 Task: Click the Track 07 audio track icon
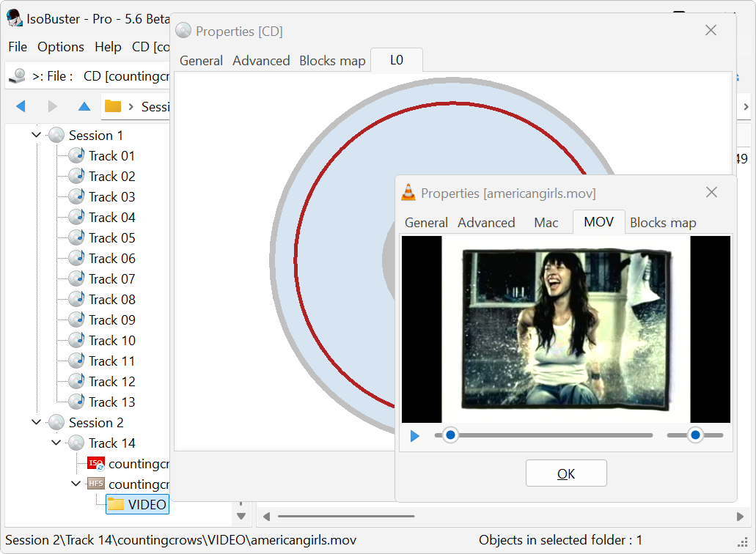point(77,278)
